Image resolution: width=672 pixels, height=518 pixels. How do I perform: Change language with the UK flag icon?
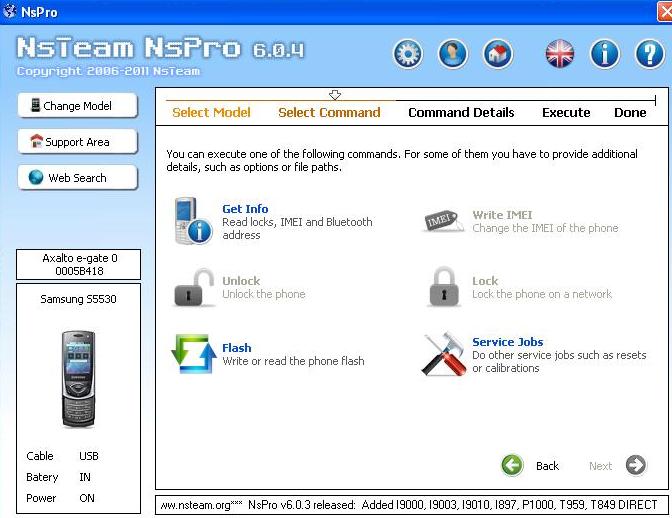tap(560, 54)
